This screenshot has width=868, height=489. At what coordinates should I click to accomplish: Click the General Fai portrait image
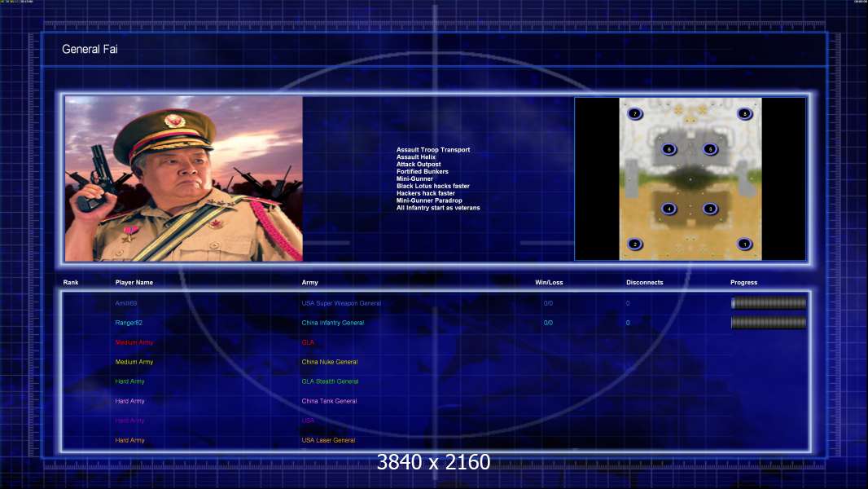[184, 178]
